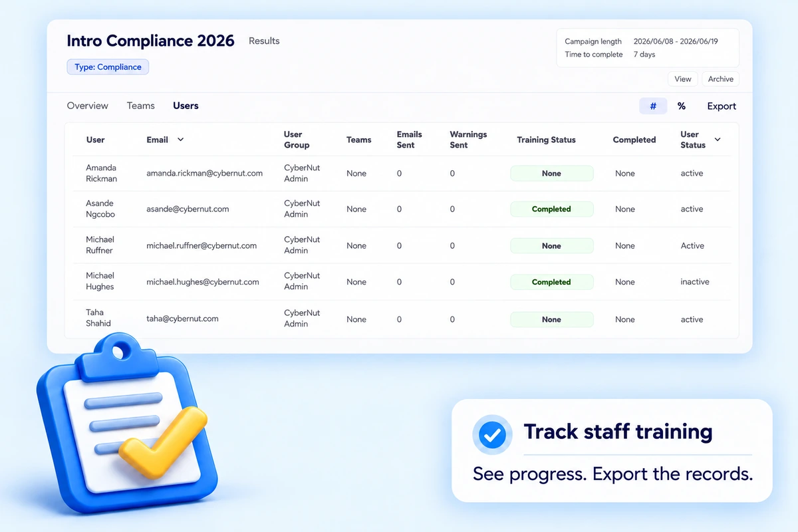The image size is (798, 532).
Task: Click campaign length dates 2026/06/08 - 2026/06/19
Action: (x=676, y=41)
